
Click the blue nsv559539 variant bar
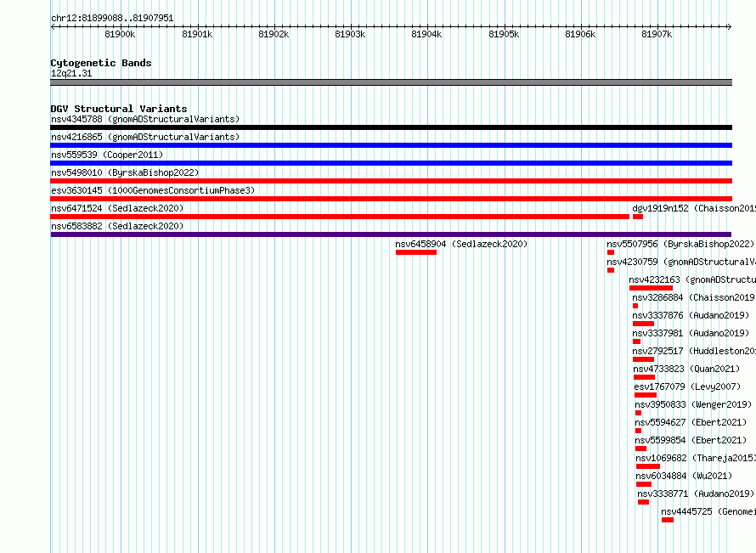(391, 163)
